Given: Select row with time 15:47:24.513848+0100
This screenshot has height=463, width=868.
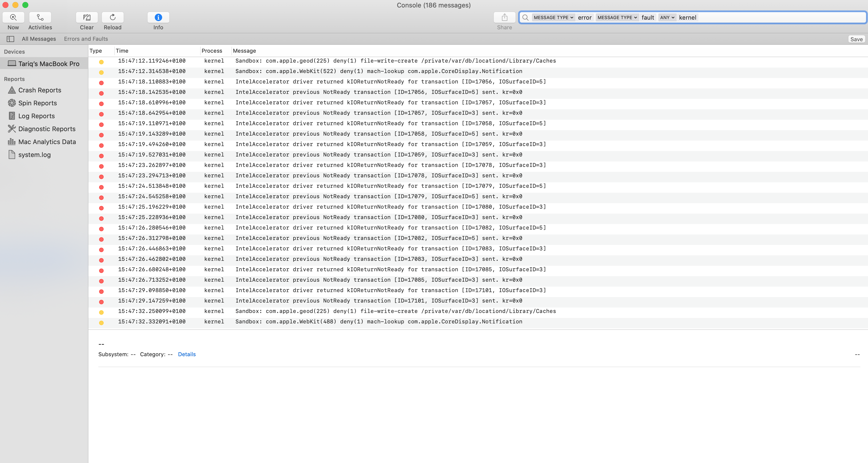Looking at the screenshot, I should [478, 186].
